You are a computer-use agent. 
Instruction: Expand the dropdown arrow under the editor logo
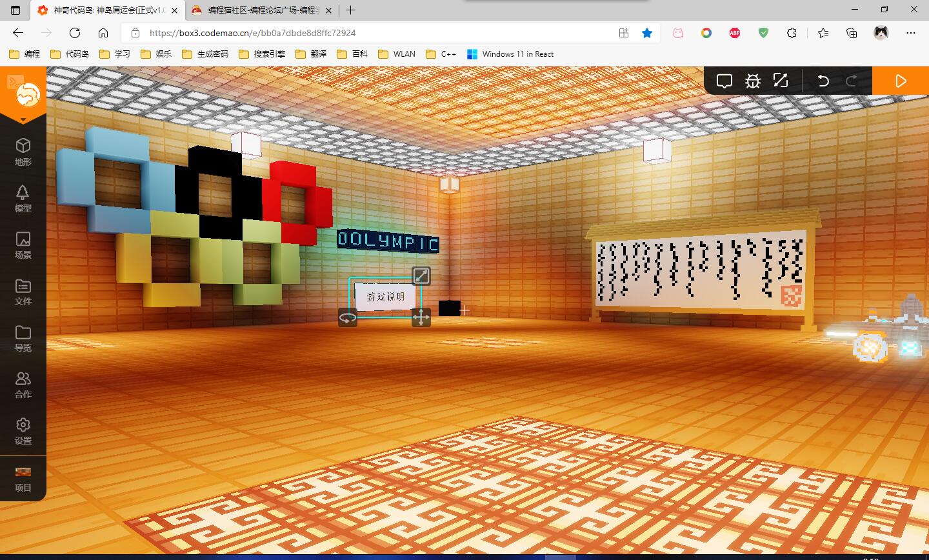(23, 119)
